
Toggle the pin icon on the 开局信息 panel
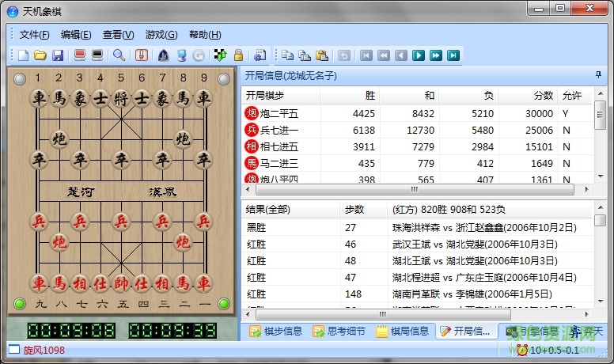click(598, 74)
